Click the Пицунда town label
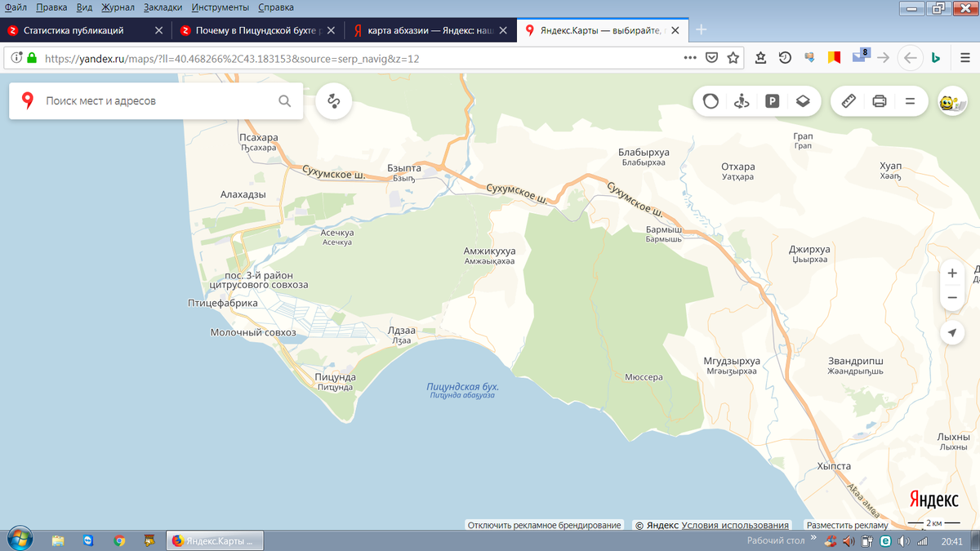This screenshot has width=980, height=551. pos(336,378)
